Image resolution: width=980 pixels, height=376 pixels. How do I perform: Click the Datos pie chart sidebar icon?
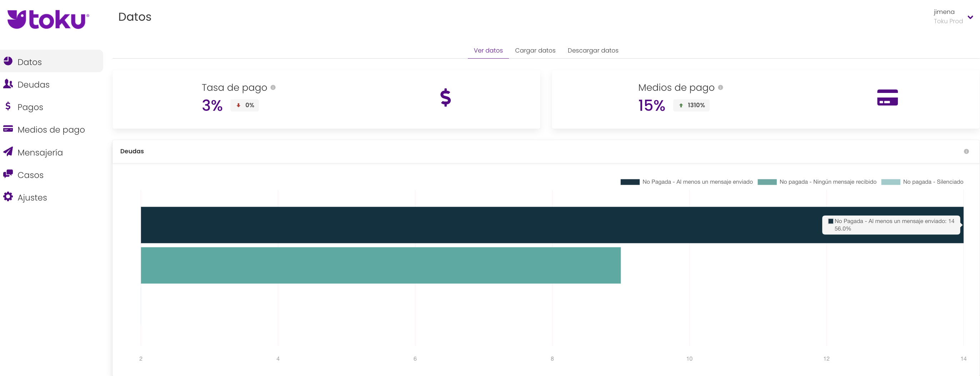(x=8, y=61)
